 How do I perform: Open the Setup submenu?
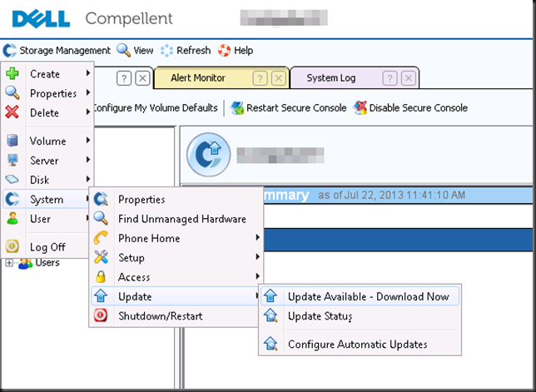coord(176,258)
